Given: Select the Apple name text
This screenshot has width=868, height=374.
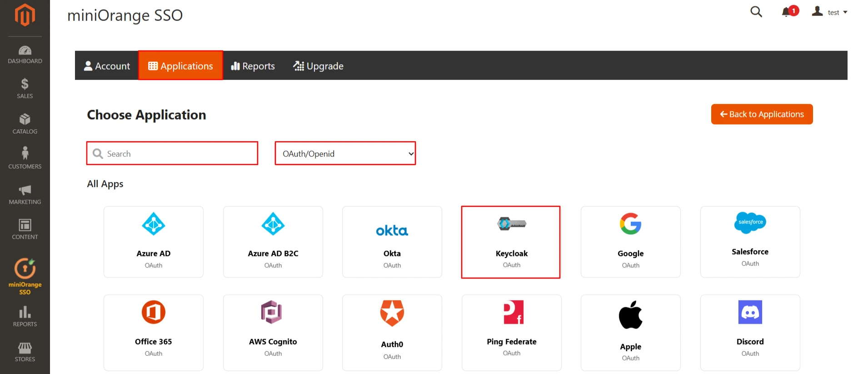Looking at the screenshot, I should 631,347.
